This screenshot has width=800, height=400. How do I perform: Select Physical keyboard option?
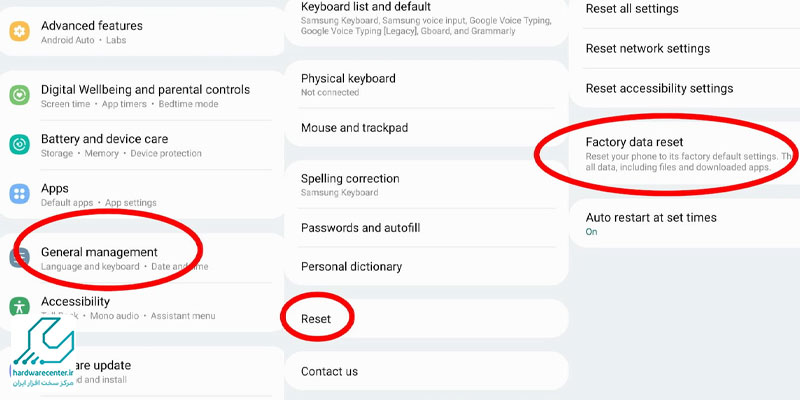pyautogui.click(x=348, y=79)
